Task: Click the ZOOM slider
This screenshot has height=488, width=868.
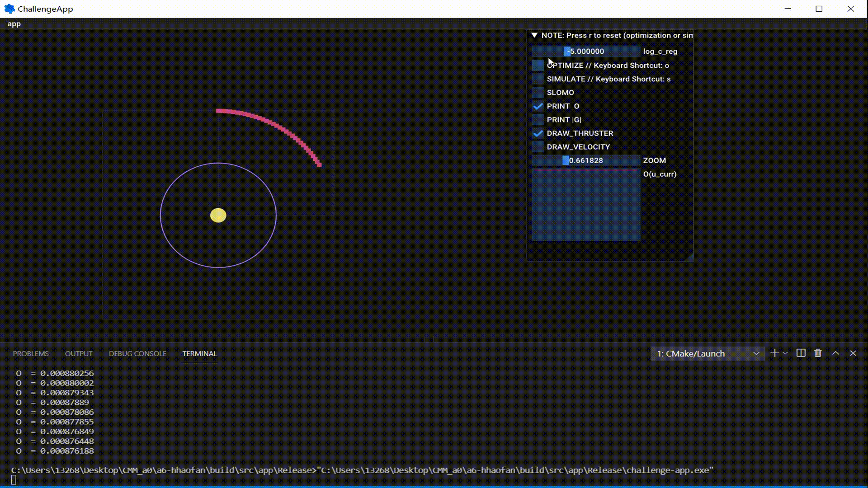Action: point(586,160)
